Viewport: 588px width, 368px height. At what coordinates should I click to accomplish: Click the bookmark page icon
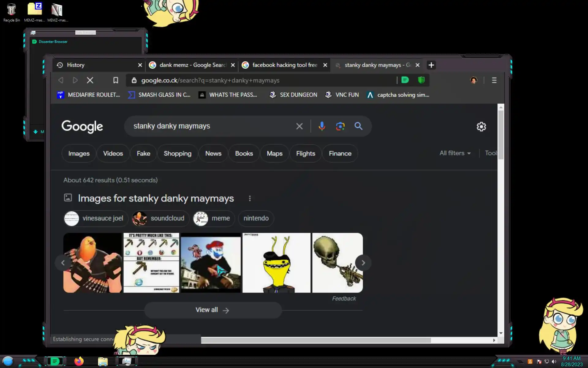coord(115,80)
